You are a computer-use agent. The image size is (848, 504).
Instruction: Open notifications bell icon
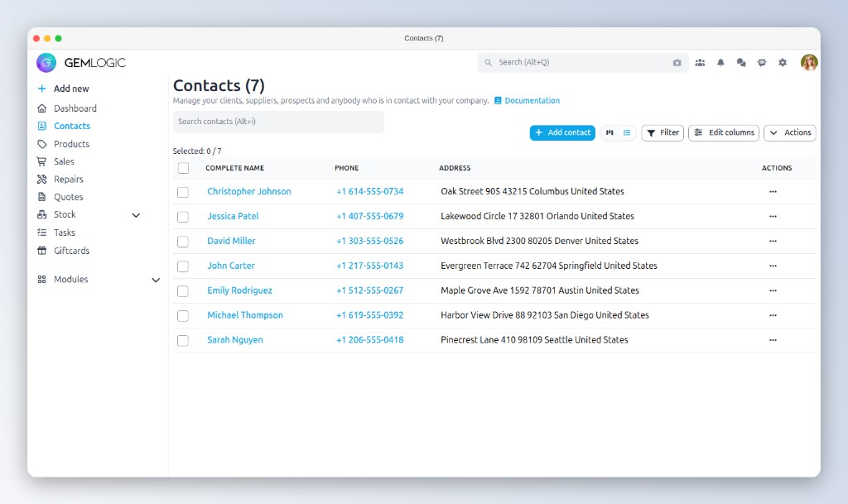(720, 63)
